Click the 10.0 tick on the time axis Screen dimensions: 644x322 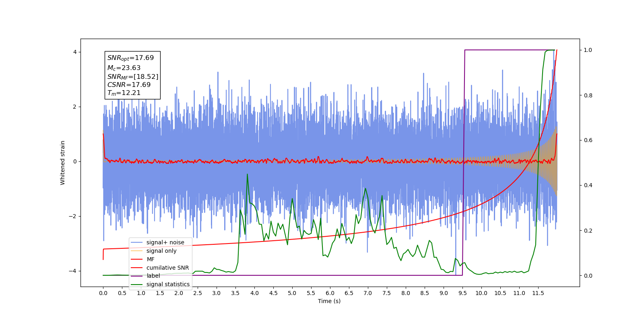(x=481, y=293)
